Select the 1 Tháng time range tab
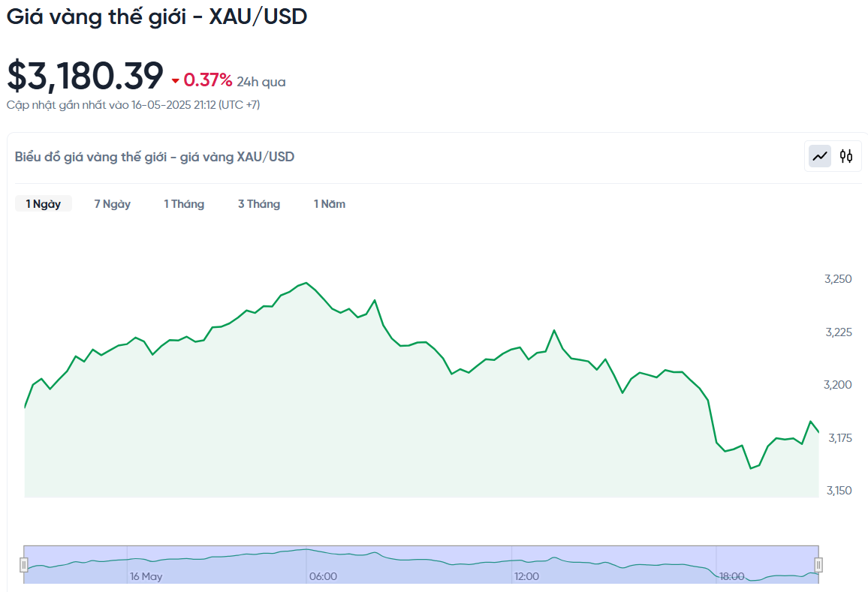This screenshot has width=868, height=592. 184,203
